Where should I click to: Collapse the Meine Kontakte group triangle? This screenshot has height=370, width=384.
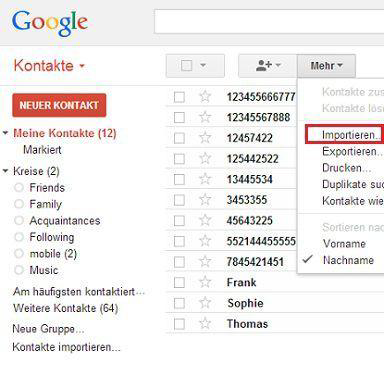pos(5,133)
